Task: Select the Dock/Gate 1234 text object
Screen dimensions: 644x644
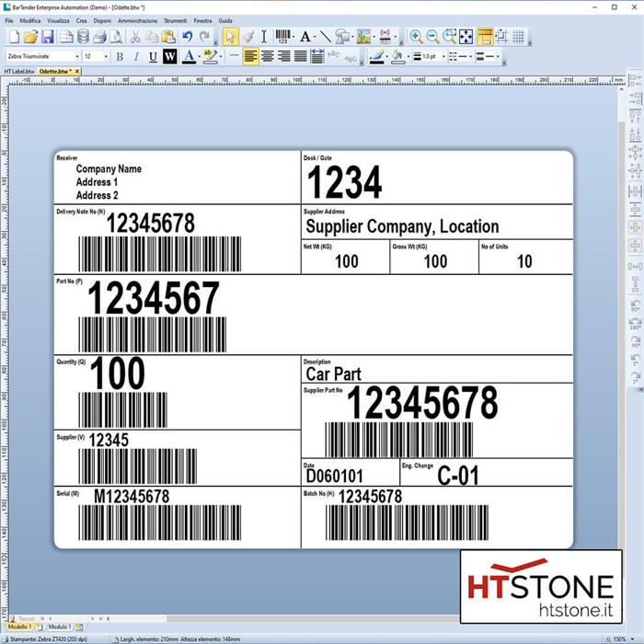Action: (x=345, y=182)
